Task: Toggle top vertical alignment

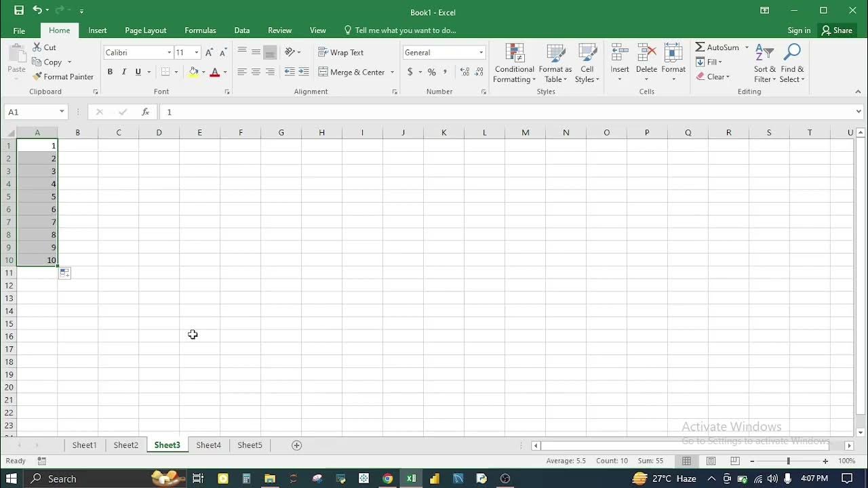Action: (x=242, y=52)
